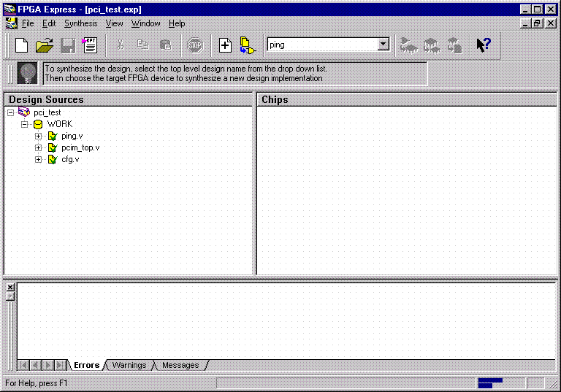Open the Synthesis menu
The width and height of the screenshot is (561, 392).
[x=81, y=23]
